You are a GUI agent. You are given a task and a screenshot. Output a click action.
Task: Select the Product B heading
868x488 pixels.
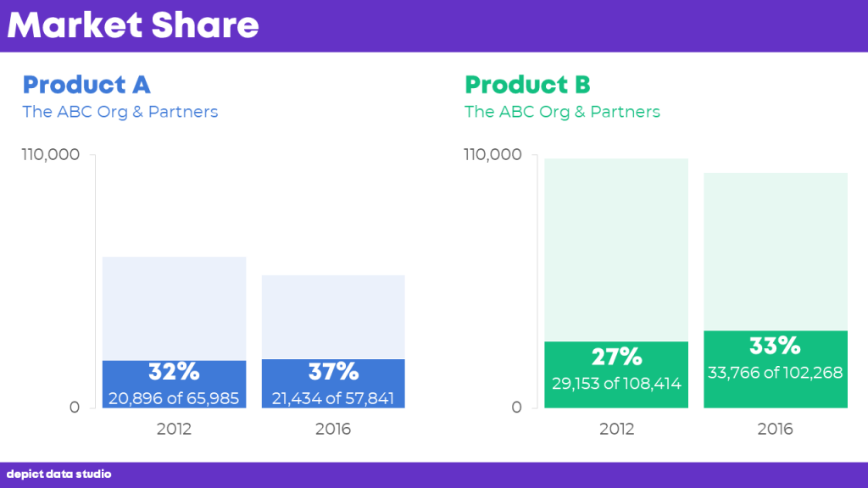point(527,85)
